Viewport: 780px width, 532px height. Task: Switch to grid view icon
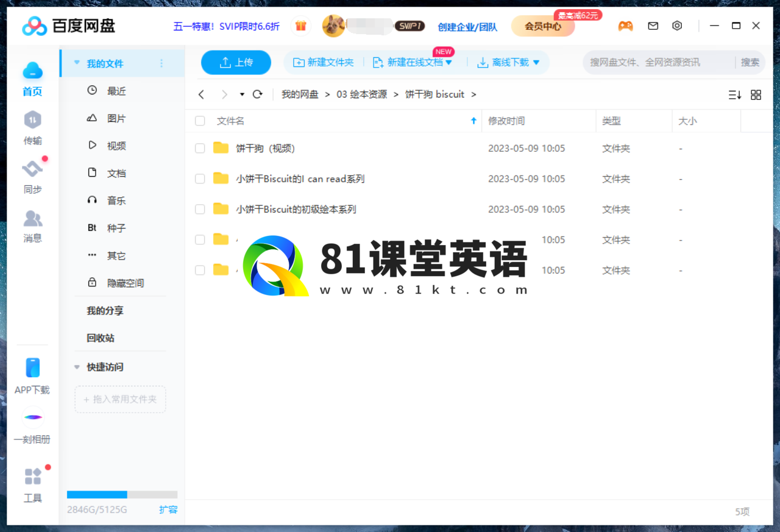tap(756, 95)
